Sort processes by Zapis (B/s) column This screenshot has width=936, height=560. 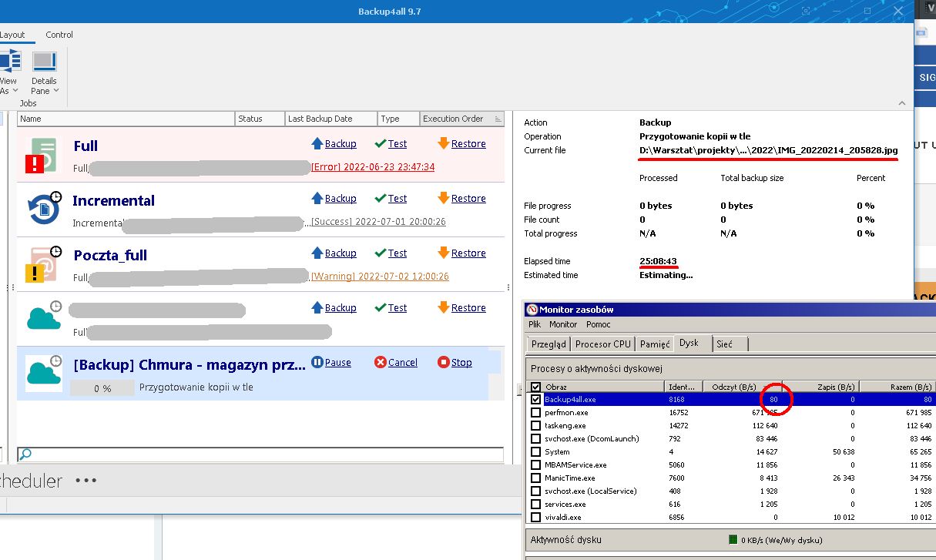click(x=820, y=387)
